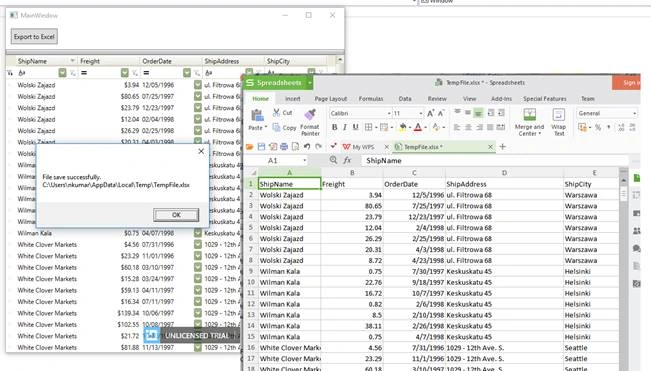Select top vertical alignment
This screenshot has width=651, height=371.
coord(457,113)
